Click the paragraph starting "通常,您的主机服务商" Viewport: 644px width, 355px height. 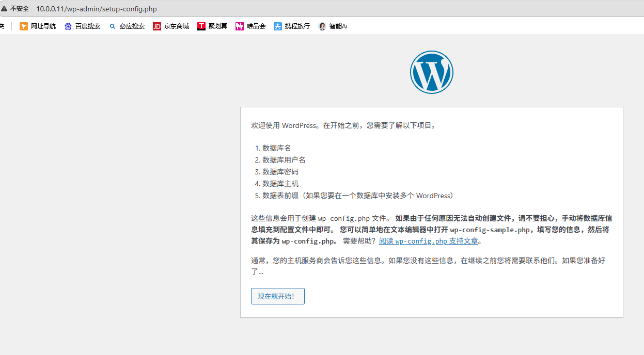(x=428, y=266)
